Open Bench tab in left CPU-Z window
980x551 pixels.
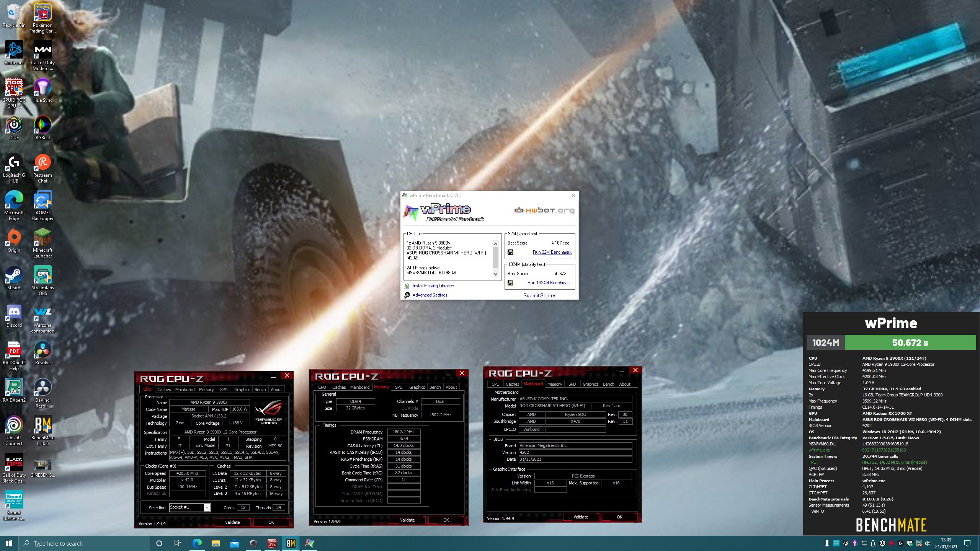260,390
